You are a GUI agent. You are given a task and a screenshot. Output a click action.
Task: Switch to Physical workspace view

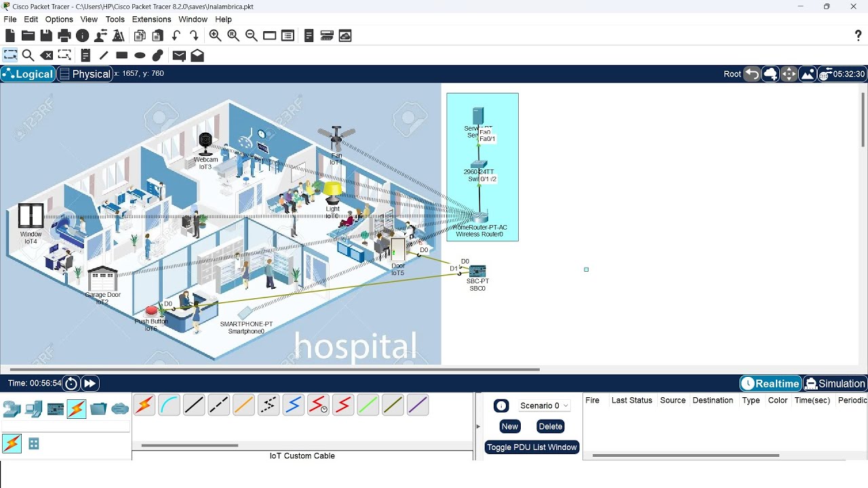pos(85,74)
